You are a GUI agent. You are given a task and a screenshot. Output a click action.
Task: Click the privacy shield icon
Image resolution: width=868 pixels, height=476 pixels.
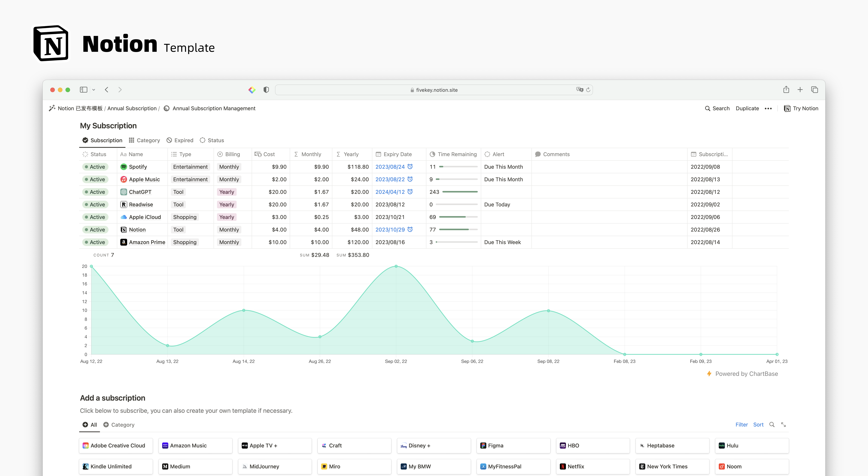click(266, 90)
